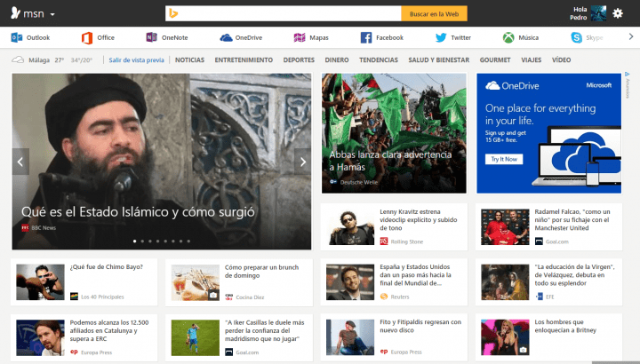Open Qué es el Estado Islámico headline
Screen dimensions: 640x364
[138, 212]
